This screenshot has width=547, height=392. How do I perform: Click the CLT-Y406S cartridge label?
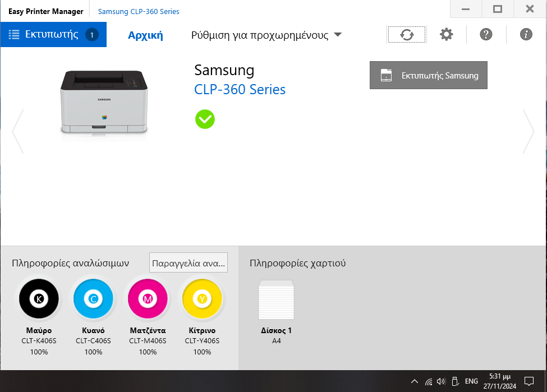(202, 341)
